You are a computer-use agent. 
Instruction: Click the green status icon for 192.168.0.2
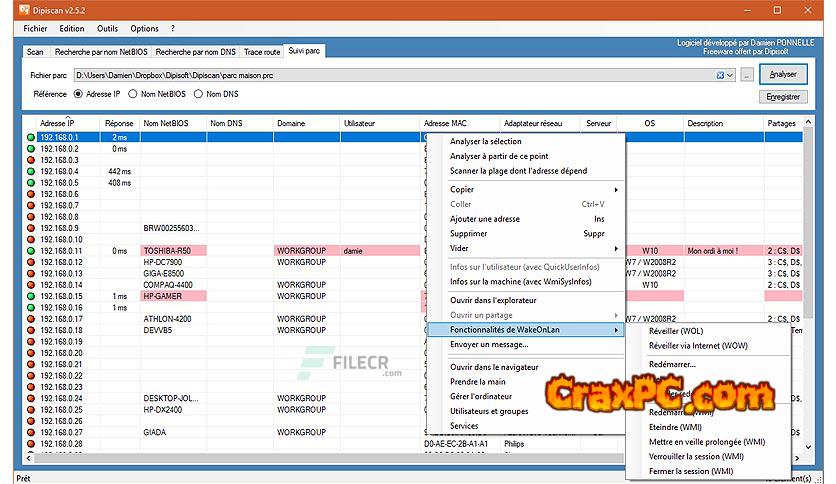[x=31, y=148]
